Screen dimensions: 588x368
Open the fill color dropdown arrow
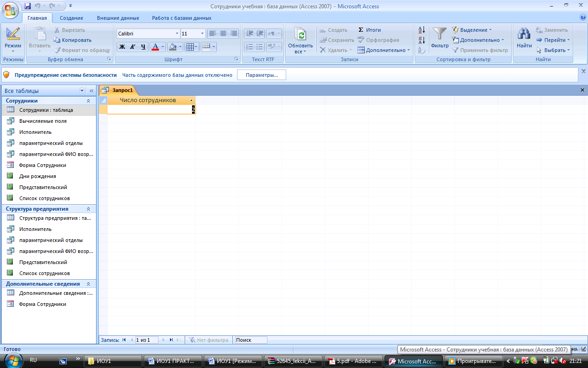[x=181, y=47]
